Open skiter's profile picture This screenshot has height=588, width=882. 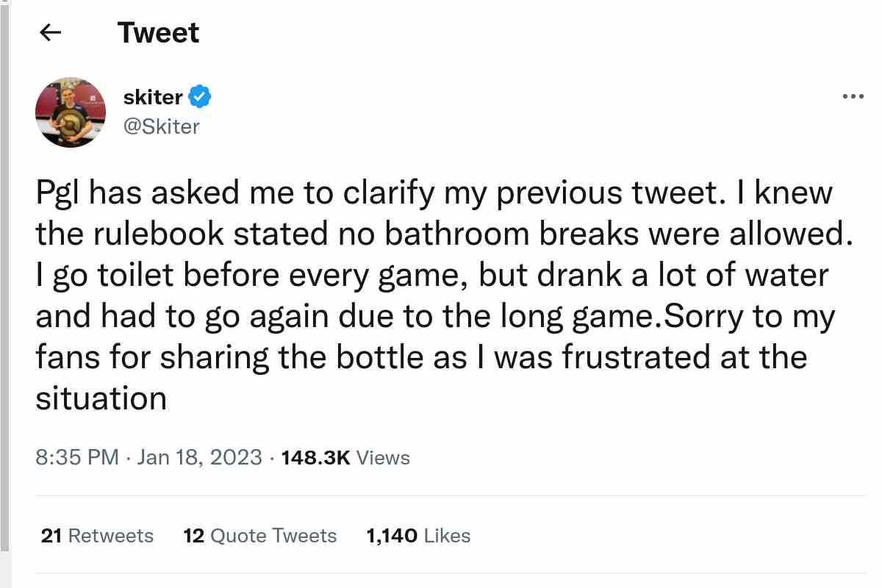pyautogui.click(x=71, y=112)
